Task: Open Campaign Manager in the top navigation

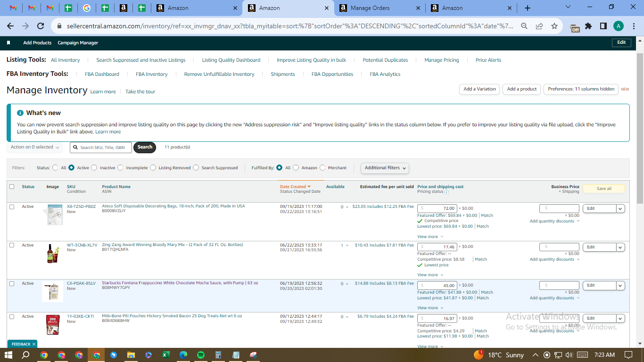Action: pyautogui.click(x=78, y=43)
